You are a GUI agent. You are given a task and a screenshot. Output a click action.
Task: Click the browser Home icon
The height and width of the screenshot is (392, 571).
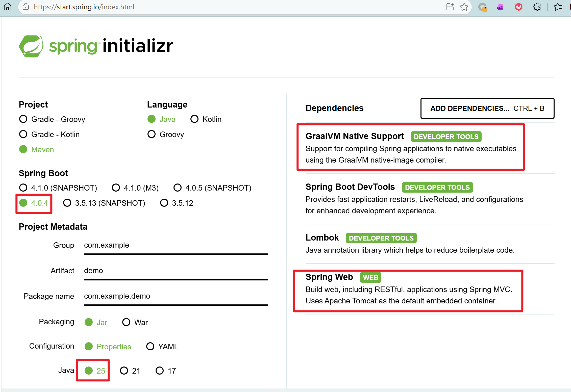[x=8, y=7]
